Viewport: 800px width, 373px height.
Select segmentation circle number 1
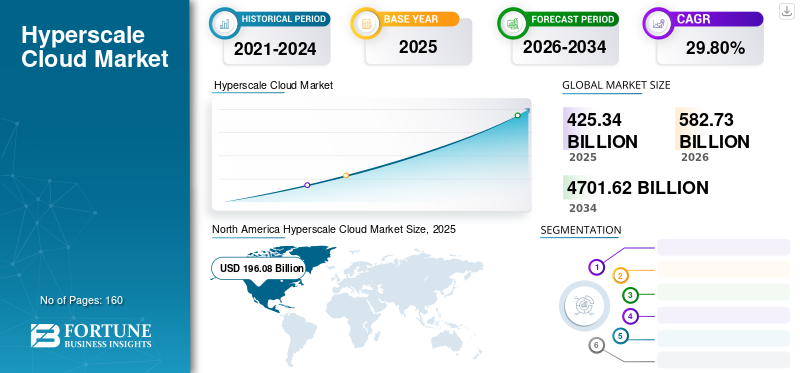tap(596, 267)
